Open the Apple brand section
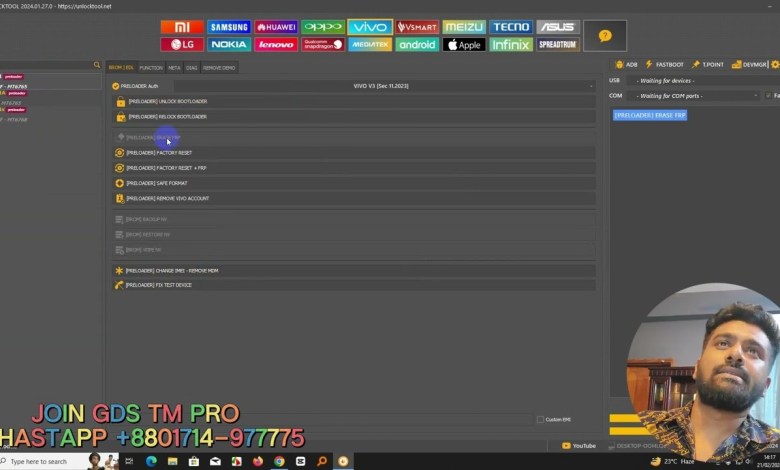Image resolution: width=780 pixels, height=470 pixels. click(x=464, y=45)
